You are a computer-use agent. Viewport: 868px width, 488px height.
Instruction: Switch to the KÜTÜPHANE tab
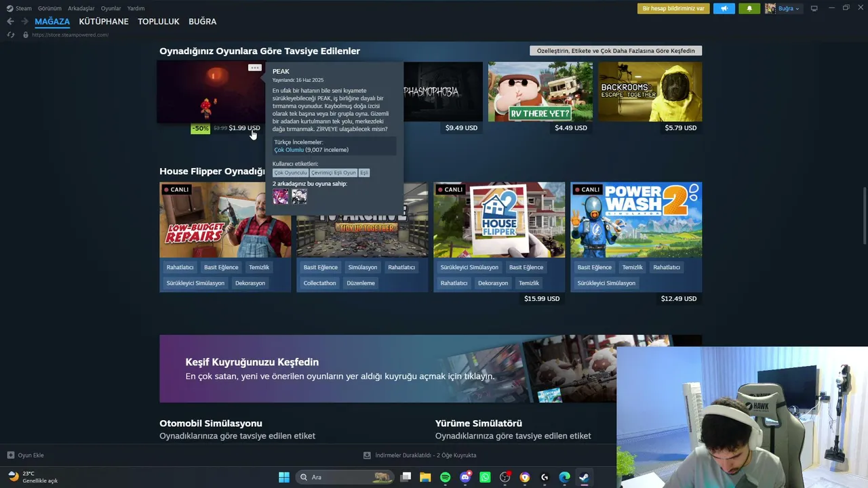(x=104, y=22)
